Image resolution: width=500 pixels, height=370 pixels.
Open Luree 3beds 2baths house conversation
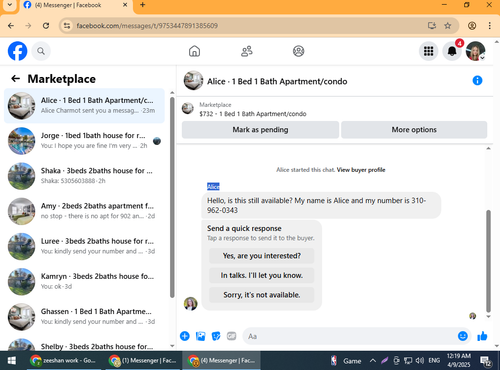click(84, 246)
